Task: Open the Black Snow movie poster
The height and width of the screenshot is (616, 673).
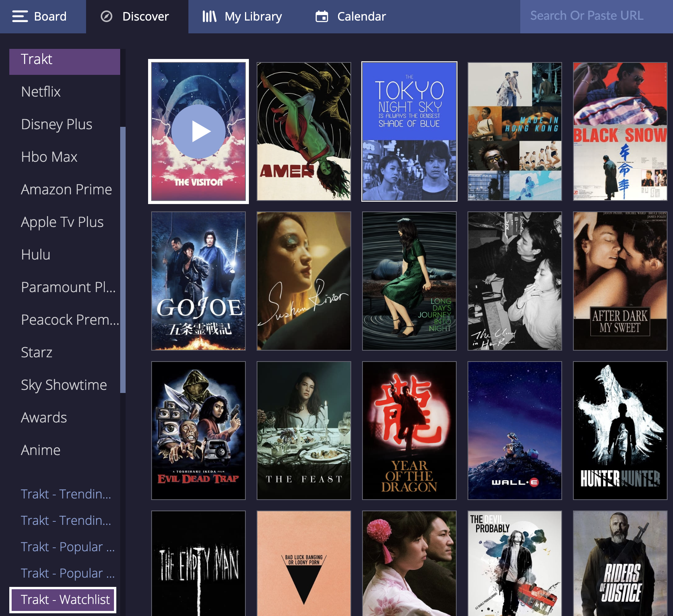Action: (620, 132)
